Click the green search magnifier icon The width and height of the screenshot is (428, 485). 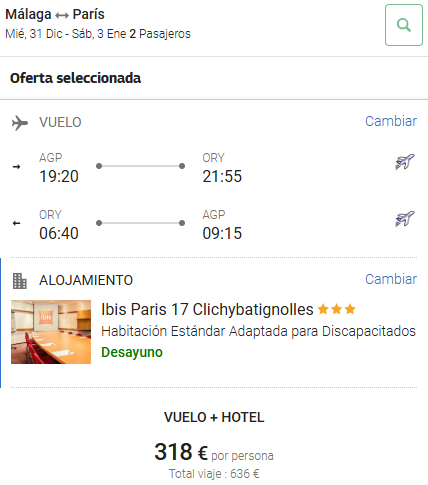[404, 25]
